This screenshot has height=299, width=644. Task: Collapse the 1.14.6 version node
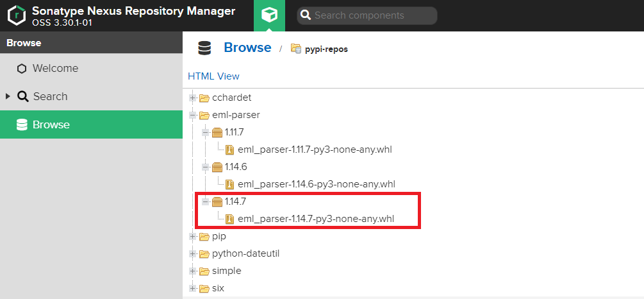(206, 167)
